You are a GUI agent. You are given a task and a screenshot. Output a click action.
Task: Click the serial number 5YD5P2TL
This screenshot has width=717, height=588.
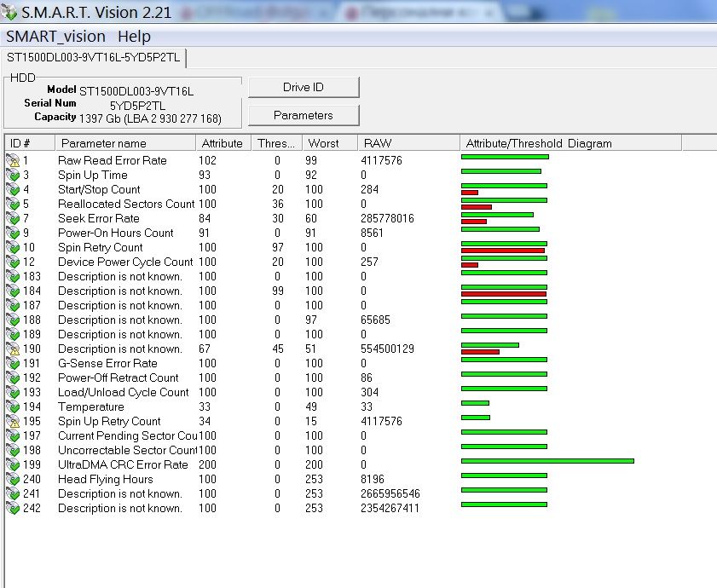(x=137, y=106)
